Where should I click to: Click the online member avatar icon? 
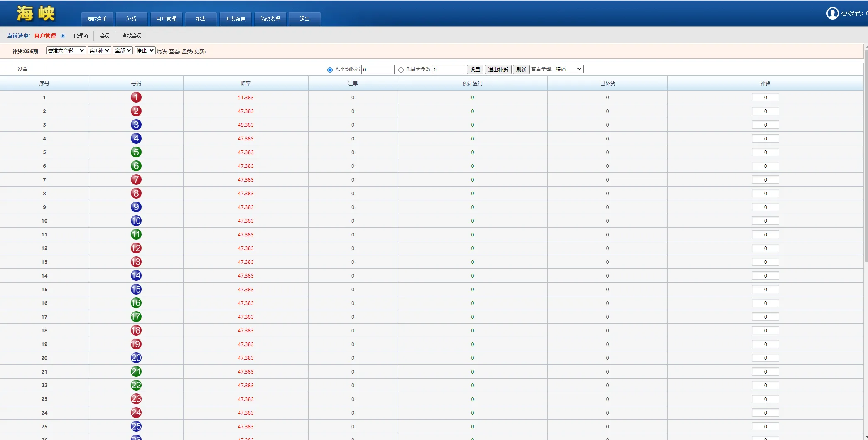pos(833,13)
